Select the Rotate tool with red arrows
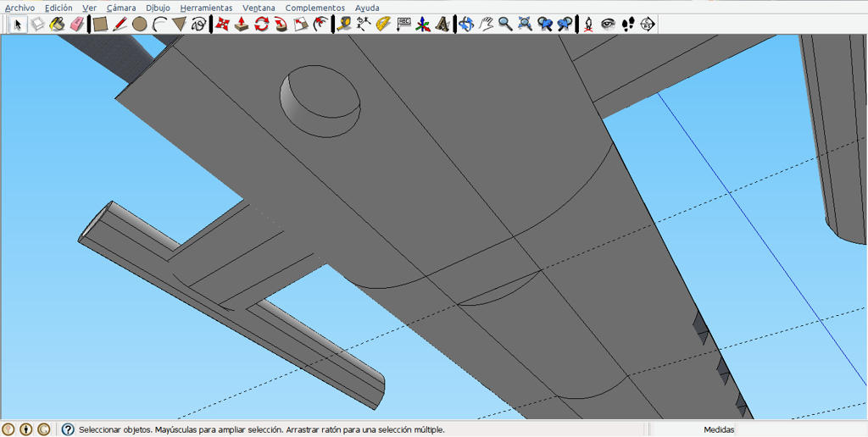Image resolution: width=868 pixels, height=437 pixels. 261,24
